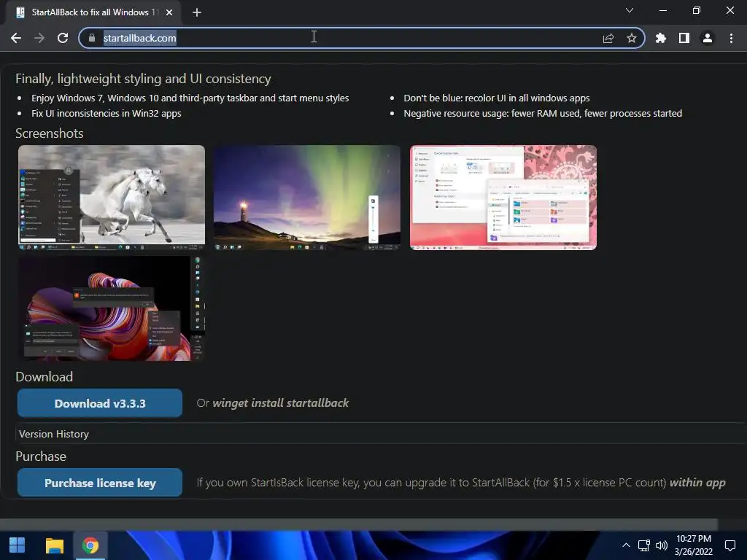
Task: Click 'Fix UI inconsistencies in Win32 apps'
Action: point(107,113)
